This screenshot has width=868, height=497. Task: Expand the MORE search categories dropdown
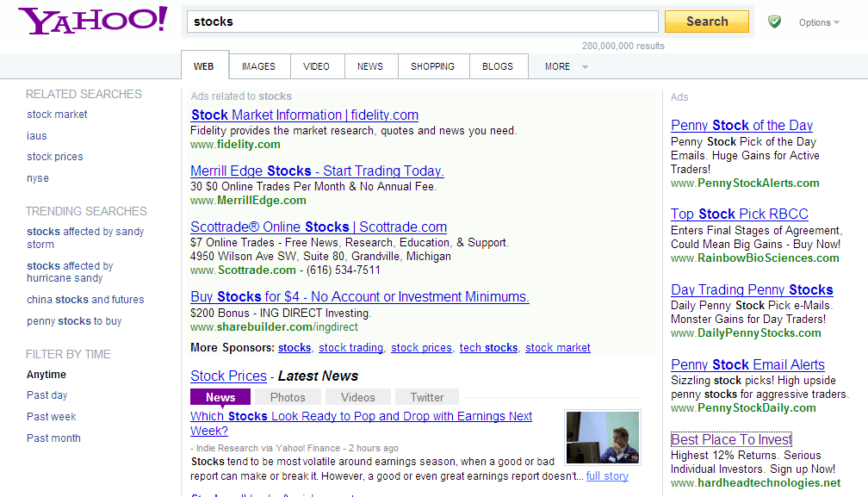(566, 66)
